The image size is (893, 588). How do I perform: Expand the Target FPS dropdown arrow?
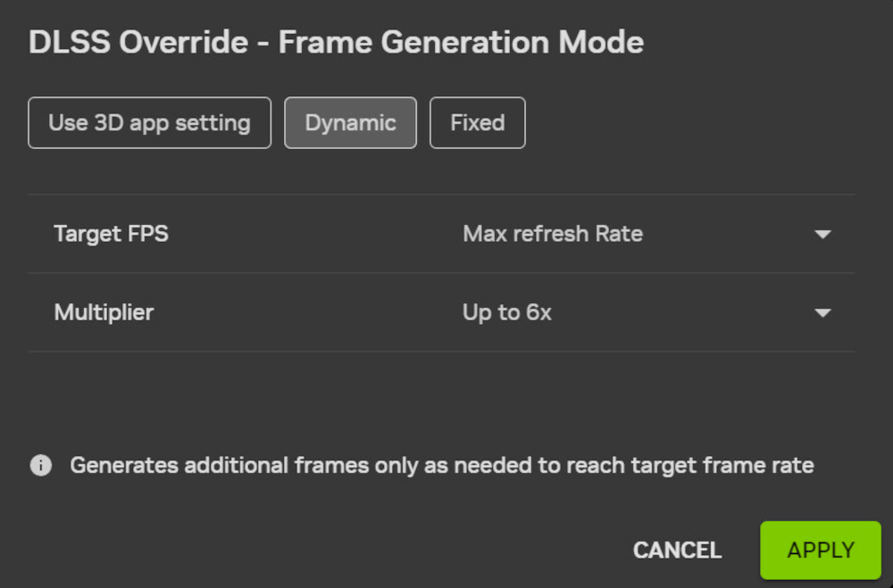pos(822,235)
